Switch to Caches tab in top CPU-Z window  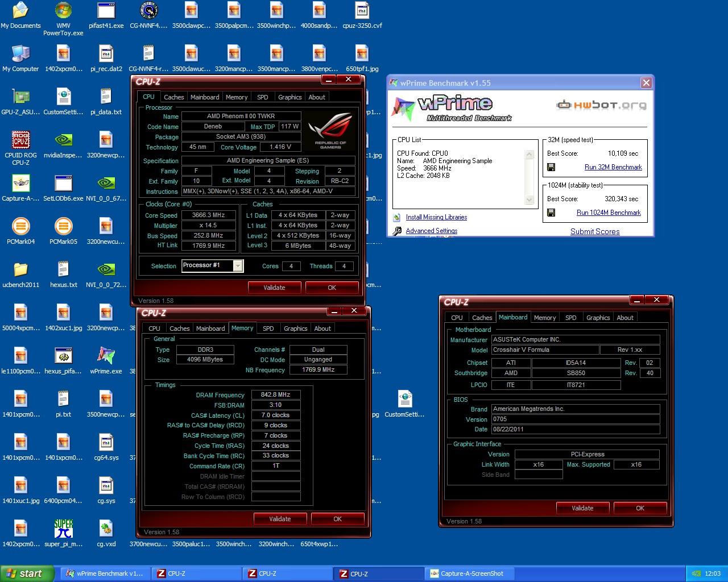(173, 97)
